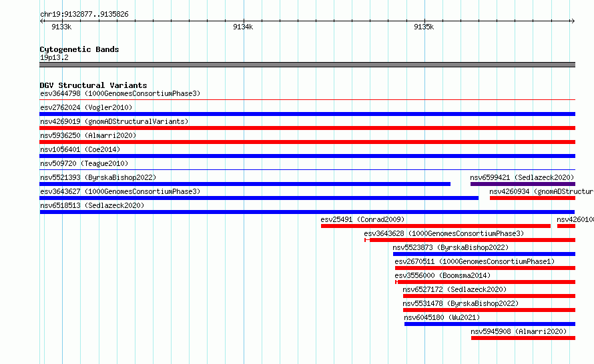Image resolution: width=594 pixels, height=364 pixels.
Task: Open nsv6518513 (Sedlazeck2020) label
Action: (92, 205)
